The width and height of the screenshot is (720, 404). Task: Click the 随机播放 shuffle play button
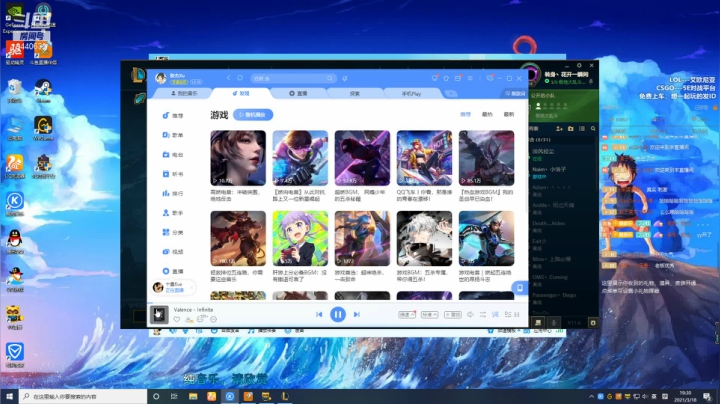click(x=253, y=115)
